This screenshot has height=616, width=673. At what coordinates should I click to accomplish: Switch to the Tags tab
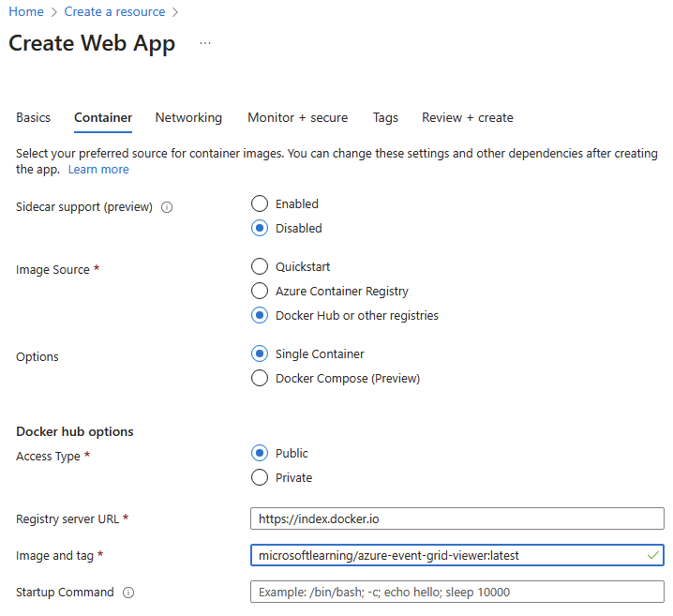coord(385,117)
